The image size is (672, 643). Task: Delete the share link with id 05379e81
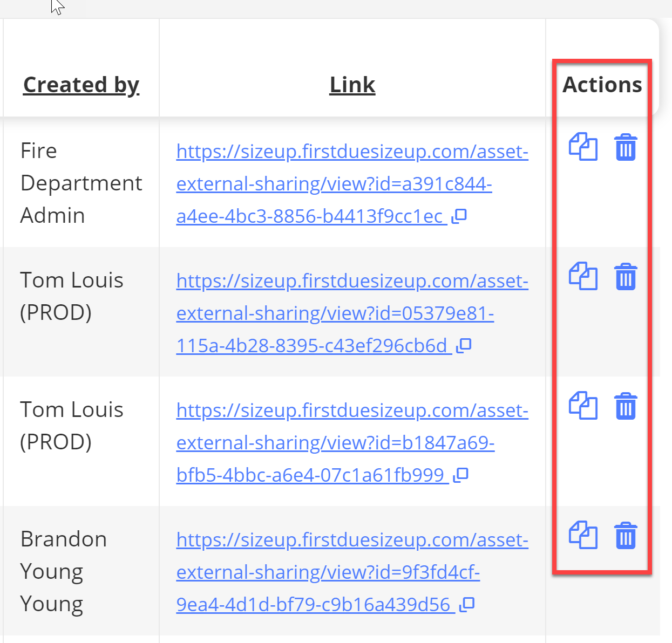pyautogui.click(x=626, y=277)
